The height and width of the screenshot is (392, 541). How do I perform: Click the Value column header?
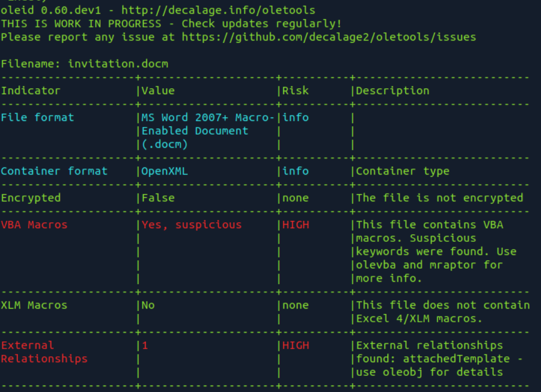(158, 91)
